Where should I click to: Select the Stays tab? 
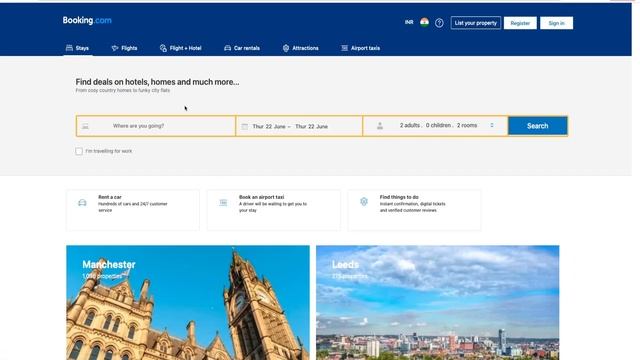78,48
